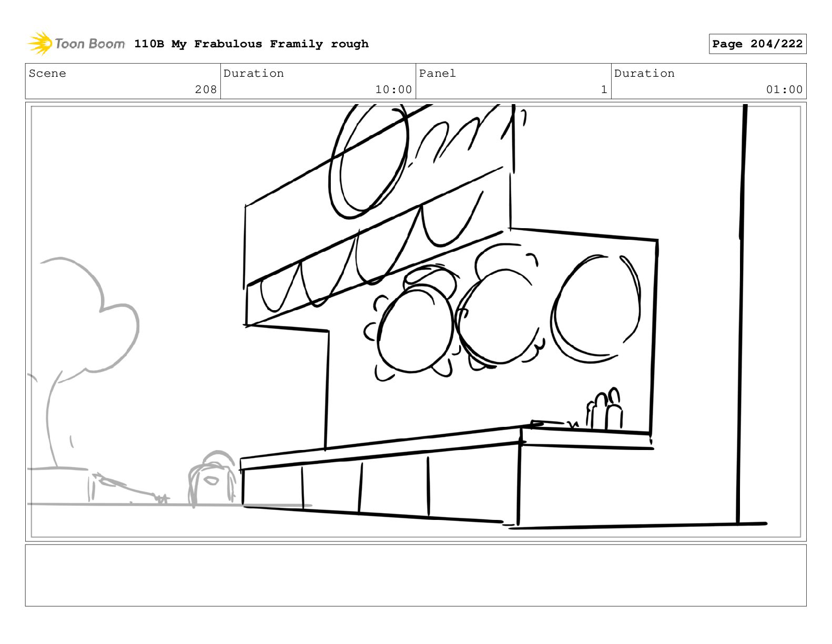Select panel duration value '01:00'
The image size is (832, 644).
[x=784, y=89]
